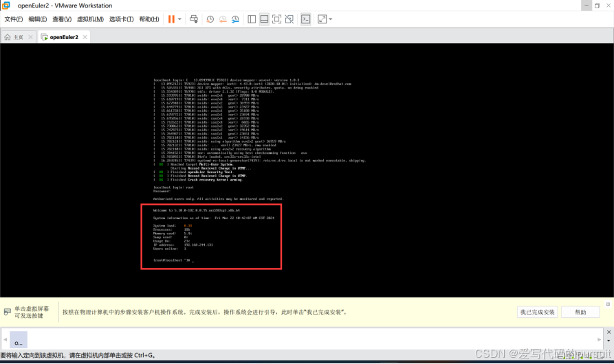The image size is (614, 364).
Task: Click the VMware Workstation title bar logo
Action: tap(6, 5)
